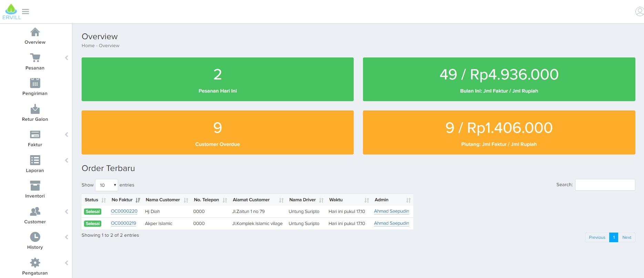The height and width of the screenshot is (278, 644).
Task: Expand the Customer submenu chevron
Action: tap(66, 212)
